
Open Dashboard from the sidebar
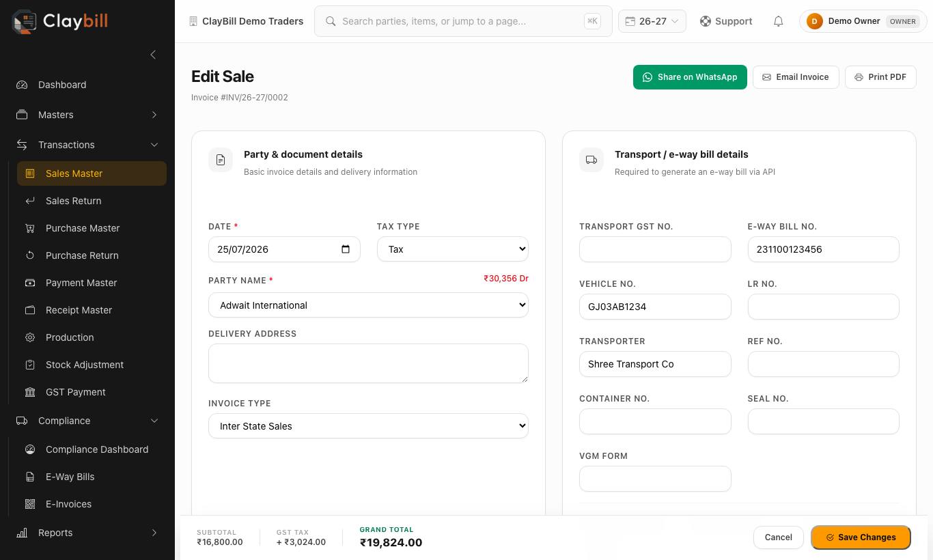tap(87, 85)
